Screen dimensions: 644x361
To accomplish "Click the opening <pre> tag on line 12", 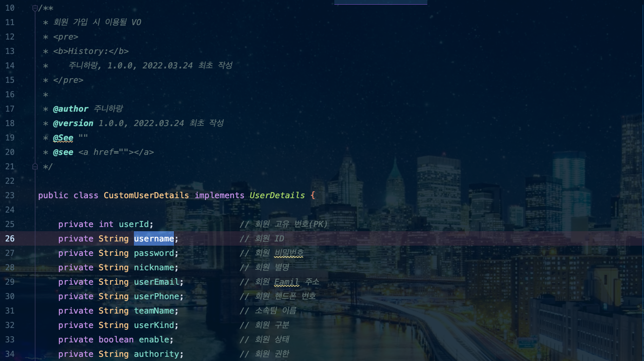I will (66, 37).
